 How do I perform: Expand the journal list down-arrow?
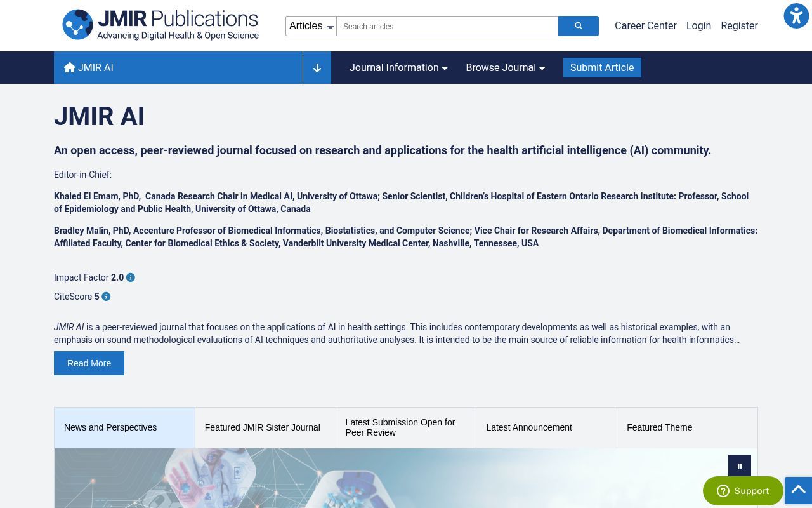coord(317,68)
